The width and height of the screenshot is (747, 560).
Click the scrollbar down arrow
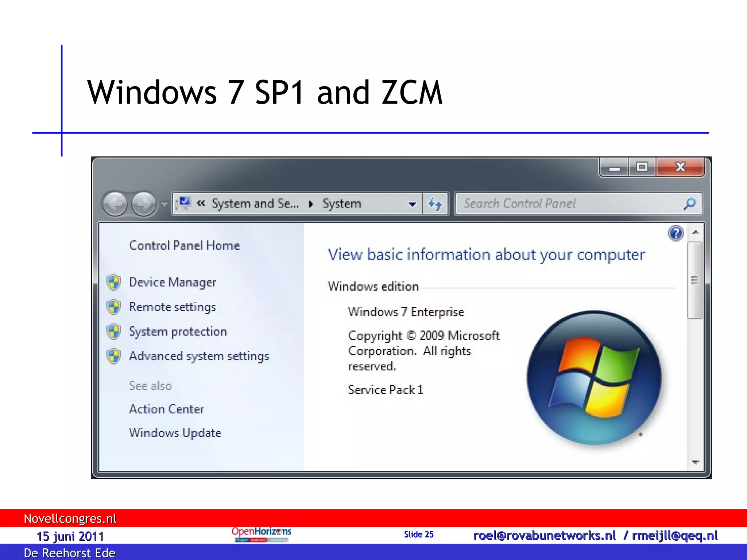[x=696, y=462]
